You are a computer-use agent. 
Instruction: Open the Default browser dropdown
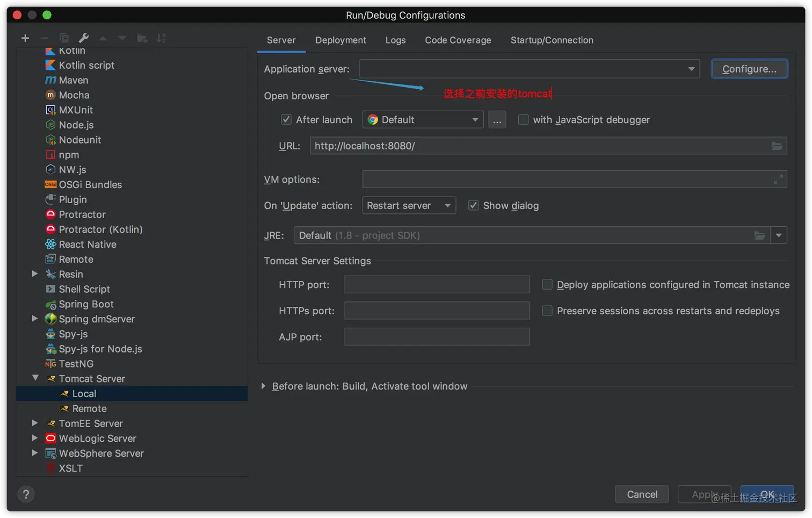[423, 120]
